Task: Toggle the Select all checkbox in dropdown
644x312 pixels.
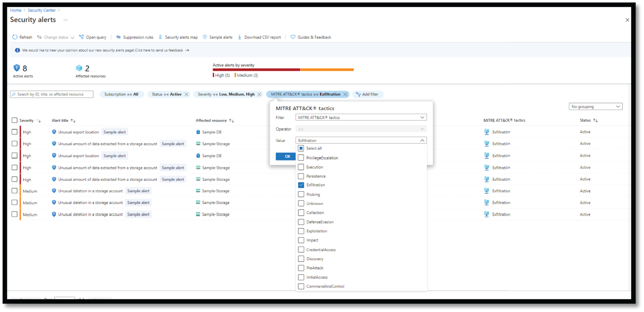Action: coord(301,148)
